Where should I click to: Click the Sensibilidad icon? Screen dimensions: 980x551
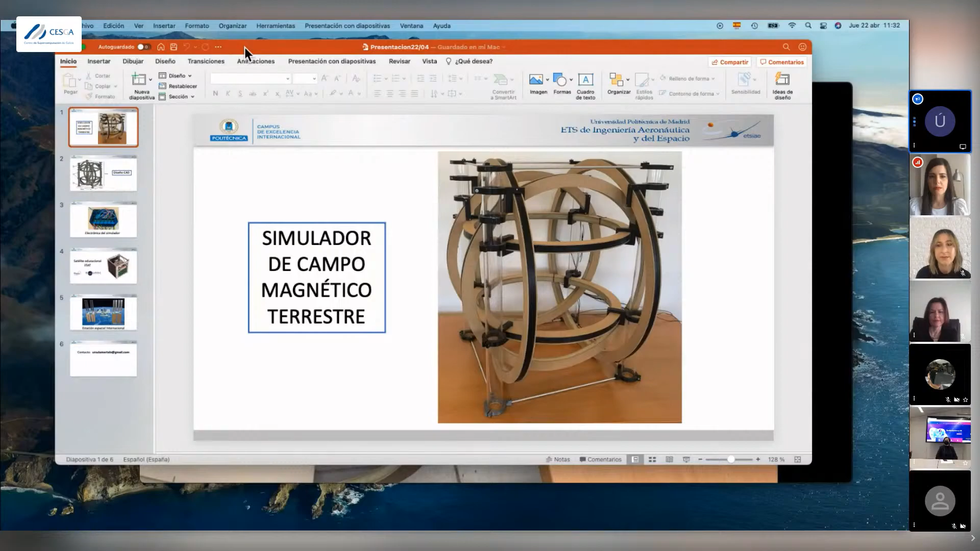coord(744,80)
